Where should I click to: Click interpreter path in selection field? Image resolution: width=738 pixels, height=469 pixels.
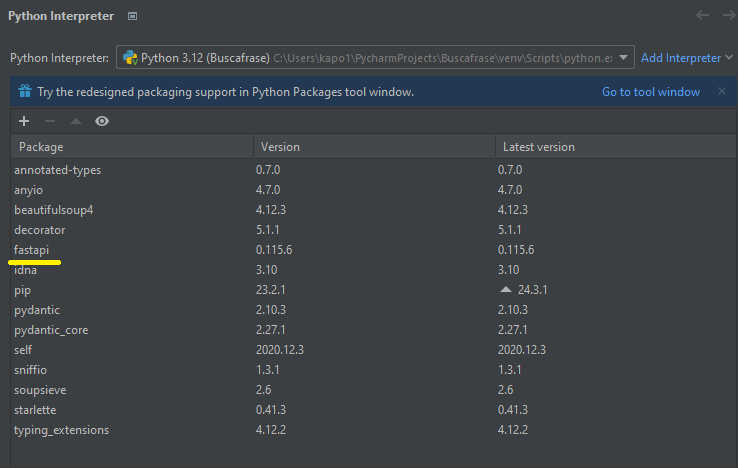point(443,58)
